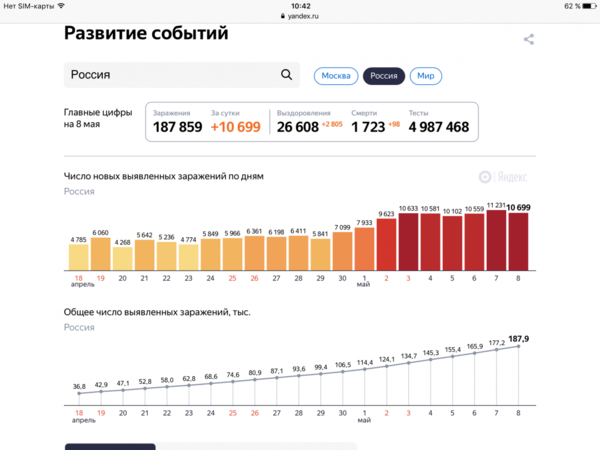Select the Смерти 1 723 statistic
The width and height of the screenshot is (600, 450).
[375, 121]
